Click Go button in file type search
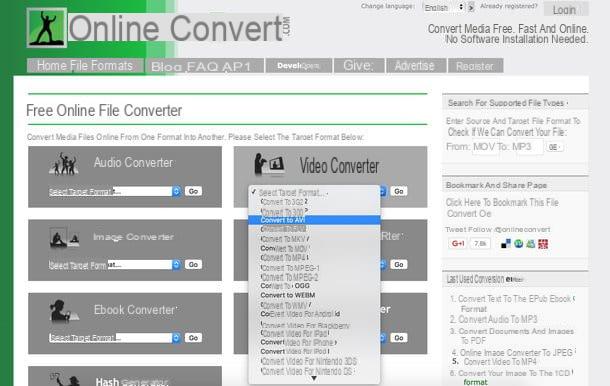The width and height of the screenshot is (610, 386). coord(554,147)
